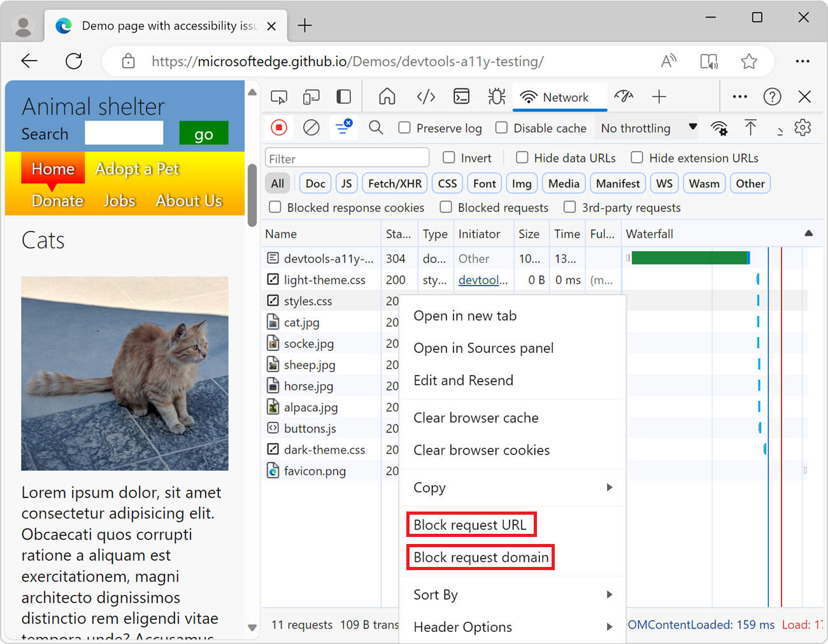Check Disable cache
Image resolution: width=828 pixels, height=644 pixels.
point(501,127)
